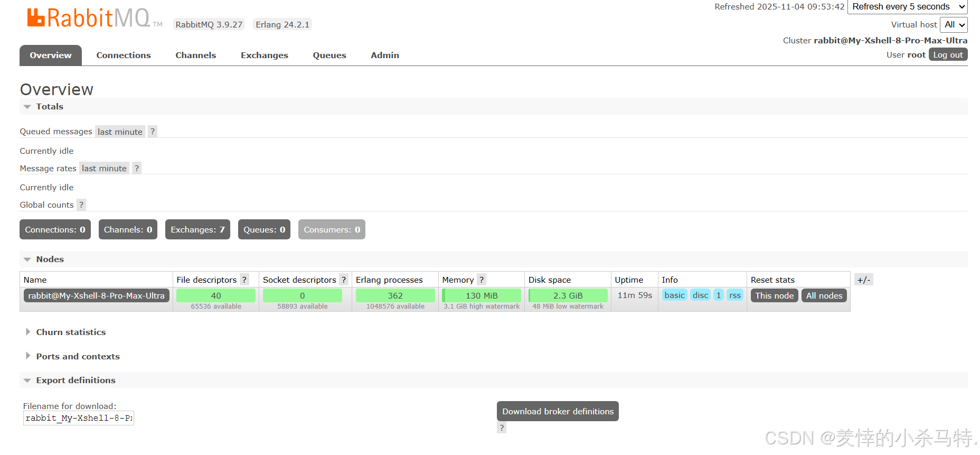Click Download broker definitions button
The height and width of the screenshot is (455, 980).
point(558,412)
